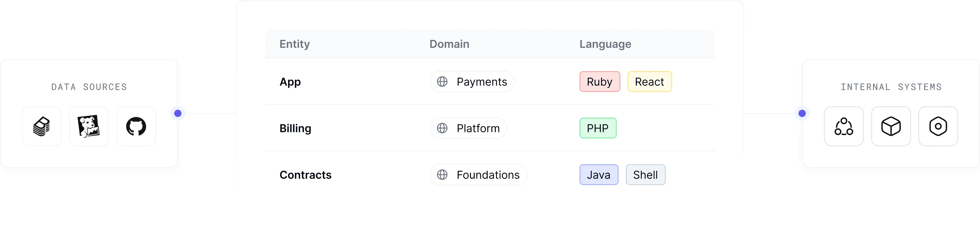
Task: Click the globe icon beside Payments
Action: point(442,82)
